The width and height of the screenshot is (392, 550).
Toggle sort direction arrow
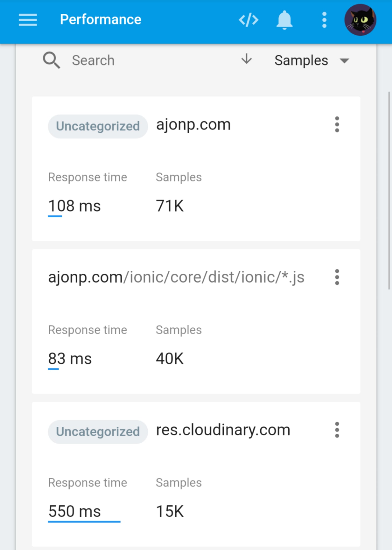246,59
